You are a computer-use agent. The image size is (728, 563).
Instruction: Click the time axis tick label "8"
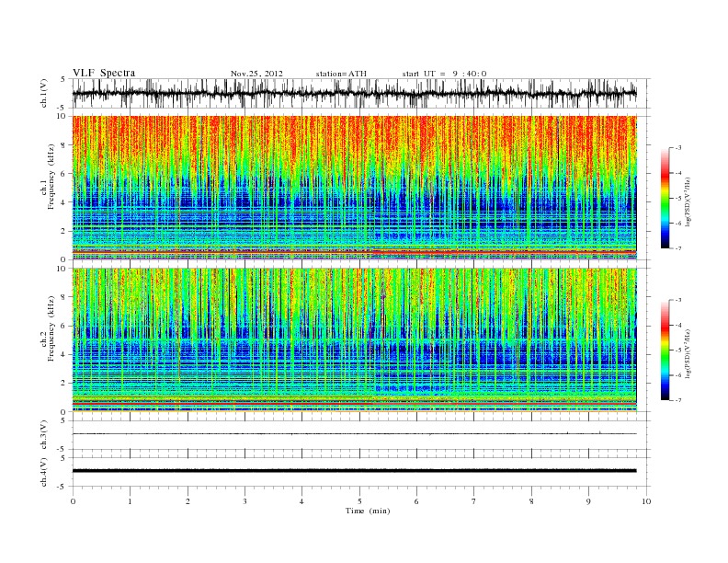(531, 501)
